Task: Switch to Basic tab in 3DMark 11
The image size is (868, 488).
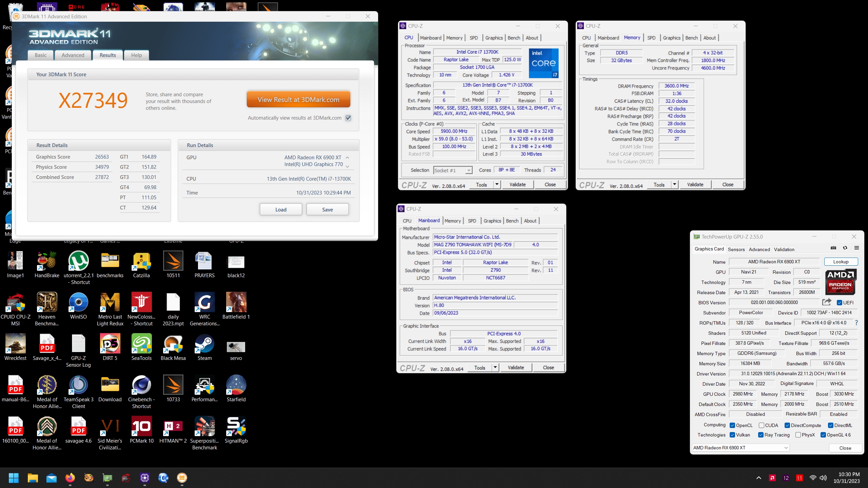Action: pyautogui.click(x=41, y=55)
